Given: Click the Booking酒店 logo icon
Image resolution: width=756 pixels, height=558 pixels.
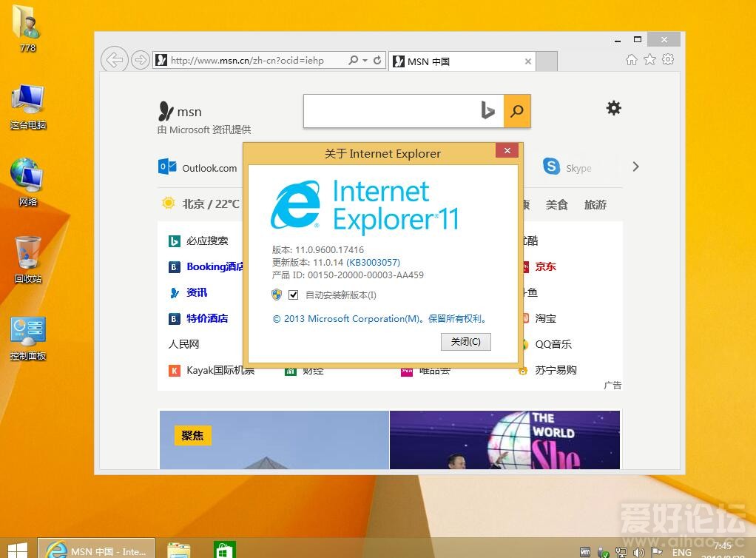Looking at the screenshot, I should [174, 266].
